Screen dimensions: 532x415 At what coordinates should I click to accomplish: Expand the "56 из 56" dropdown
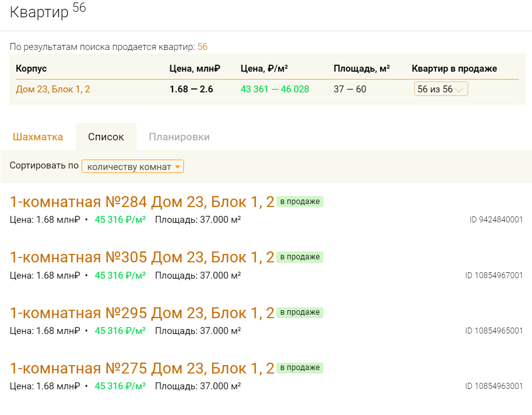441,89
